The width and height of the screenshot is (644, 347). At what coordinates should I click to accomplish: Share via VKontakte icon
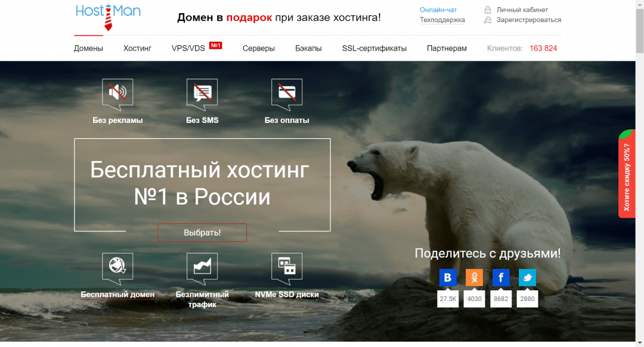pos(448,278)
